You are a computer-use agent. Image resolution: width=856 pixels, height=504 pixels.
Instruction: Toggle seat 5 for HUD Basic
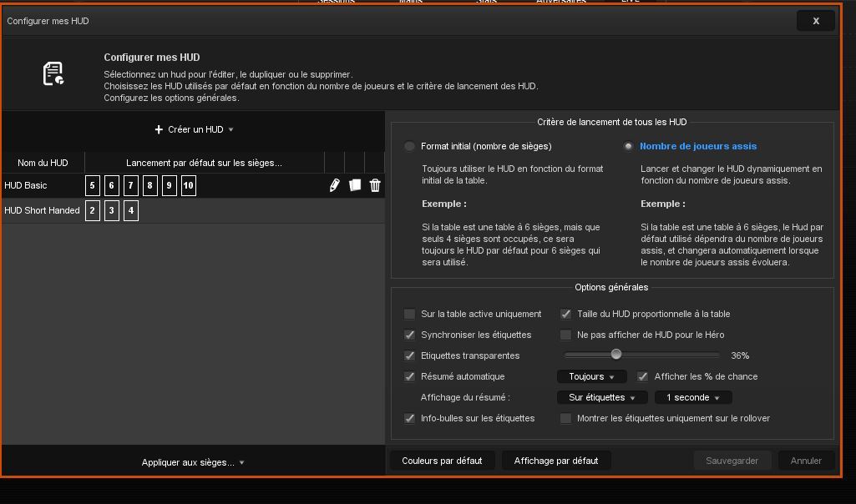coord(92,185)
